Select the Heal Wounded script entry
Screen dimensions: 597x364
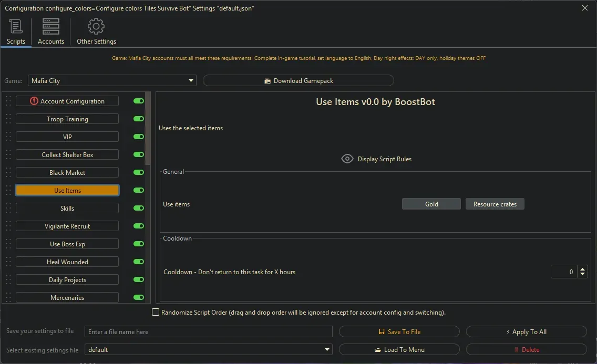(67, 262)
